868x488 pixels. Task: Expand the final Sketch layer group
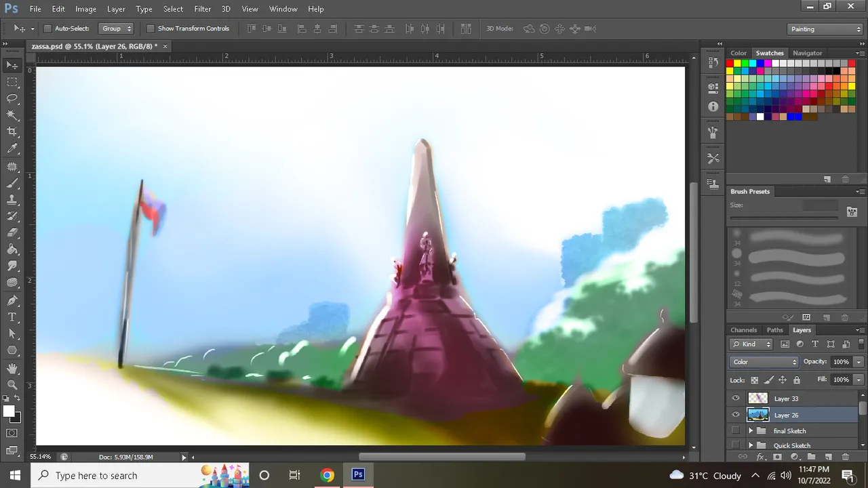click(751, 431)
